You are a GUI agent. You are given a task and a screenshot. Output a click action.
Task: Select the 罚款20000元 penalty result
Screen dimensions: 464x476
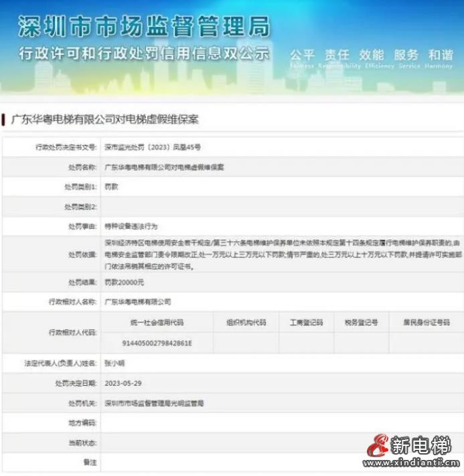pos(124,283)
